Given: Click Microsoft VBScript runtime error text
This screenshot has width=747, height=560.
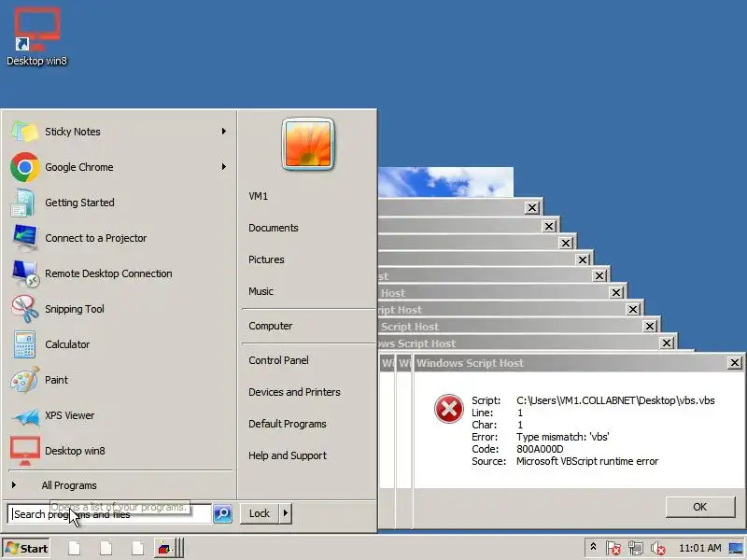Looking at the screenshot, I should tap(587, 461).
